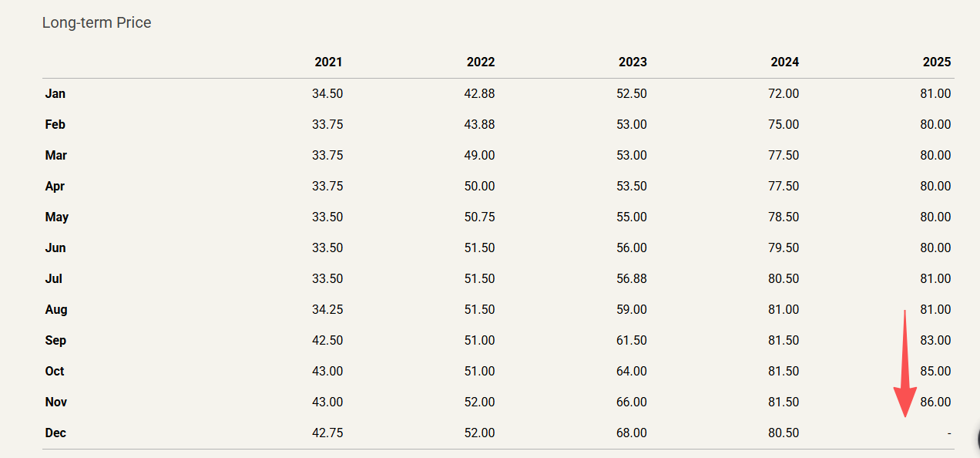Select the May 2022 price 50.75
Screen dimensions: 980x458
[479, 217]
